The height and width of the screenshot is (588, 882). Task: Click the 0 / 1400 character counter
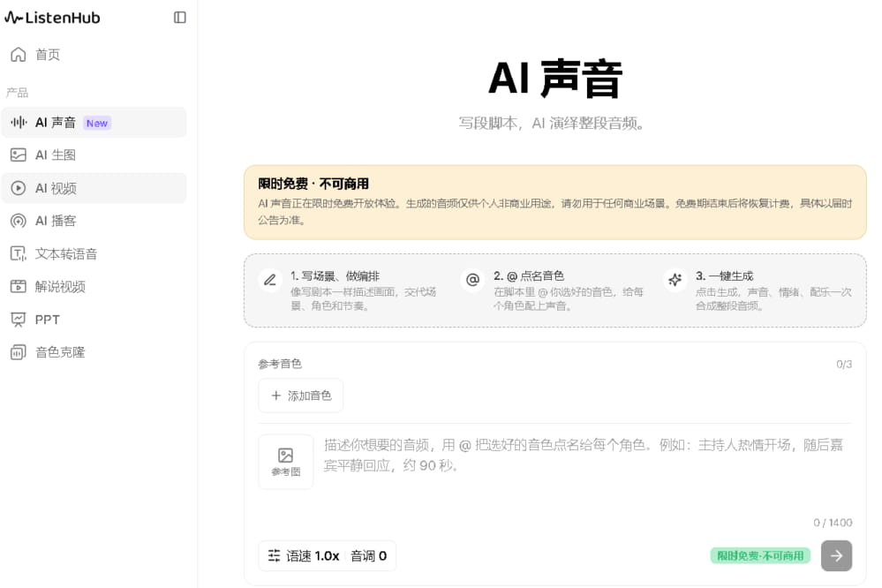(833, 523)
